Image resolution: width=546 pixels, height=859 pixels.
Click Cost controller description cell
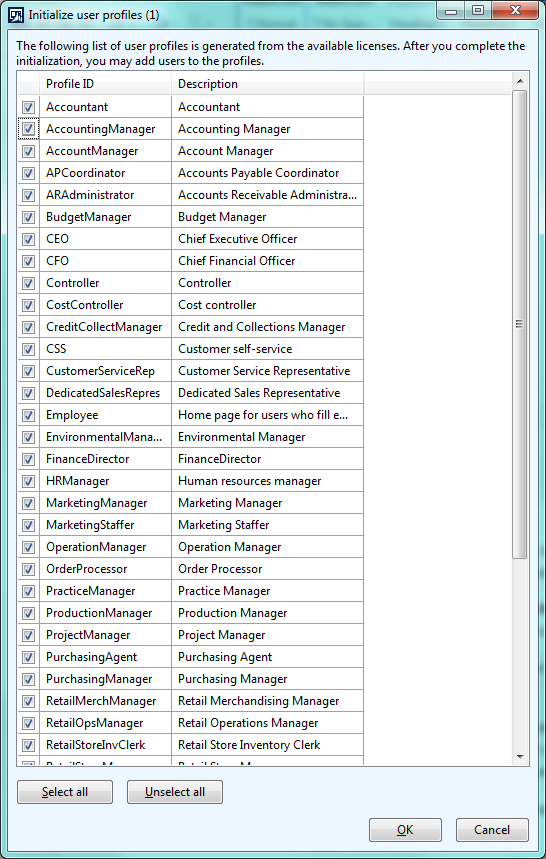pos(268,305)
